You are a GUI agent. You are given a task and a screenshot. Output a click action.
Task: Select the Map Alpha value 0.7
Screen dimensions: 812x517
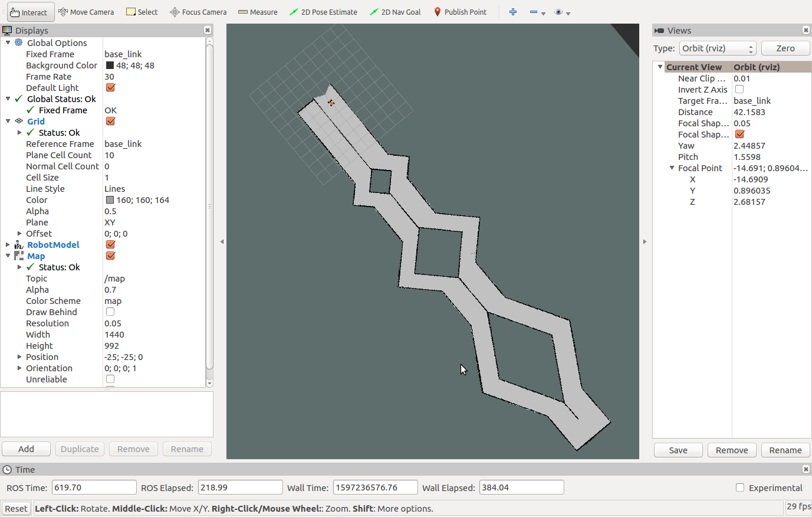pyautogui.click(x=110, y=289)
